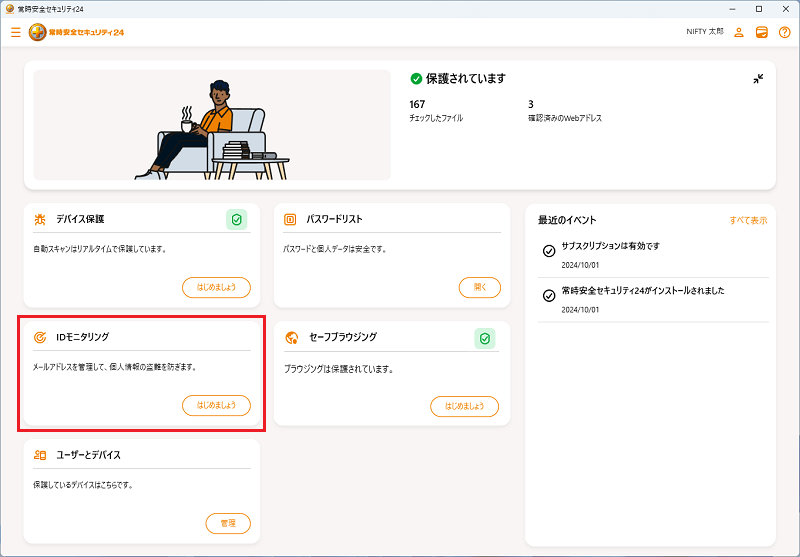This screenshot has width=800, height=557.
Task: Click the IDモニタリング target icon
Action: 40,338
